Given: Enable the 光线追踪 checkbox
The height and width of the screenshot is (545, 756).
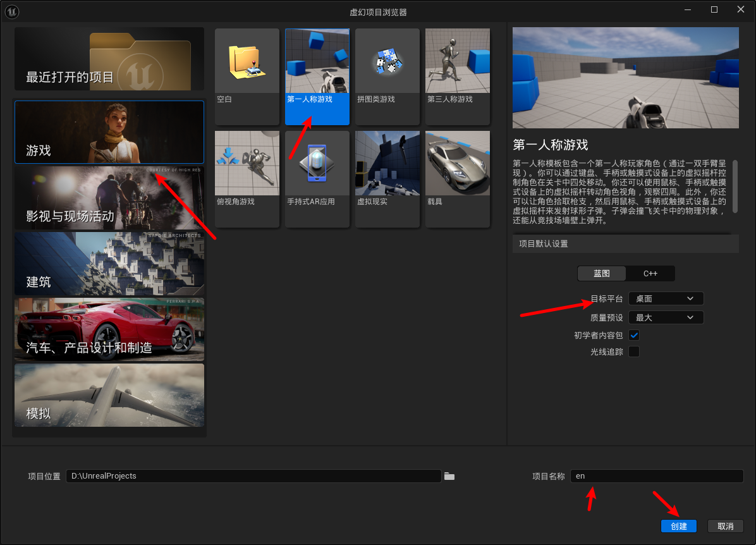Looking at the screenshot, I should (x=634, y=352).
